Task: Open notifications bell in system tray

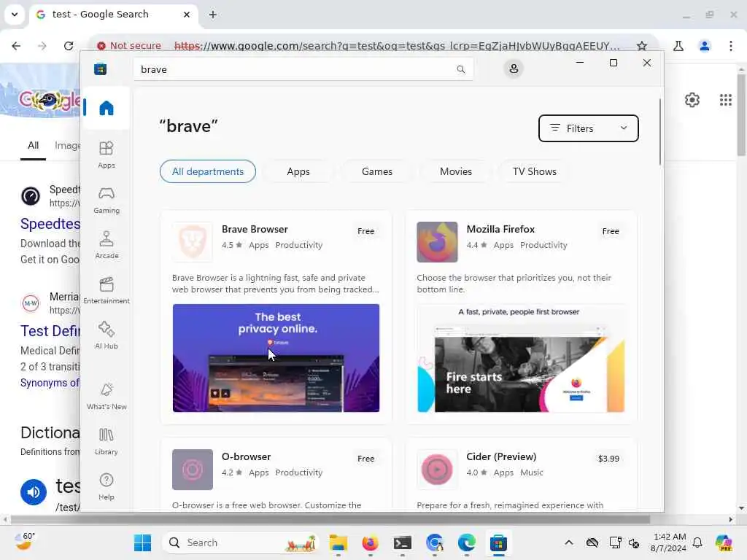Action: [697, 542]
